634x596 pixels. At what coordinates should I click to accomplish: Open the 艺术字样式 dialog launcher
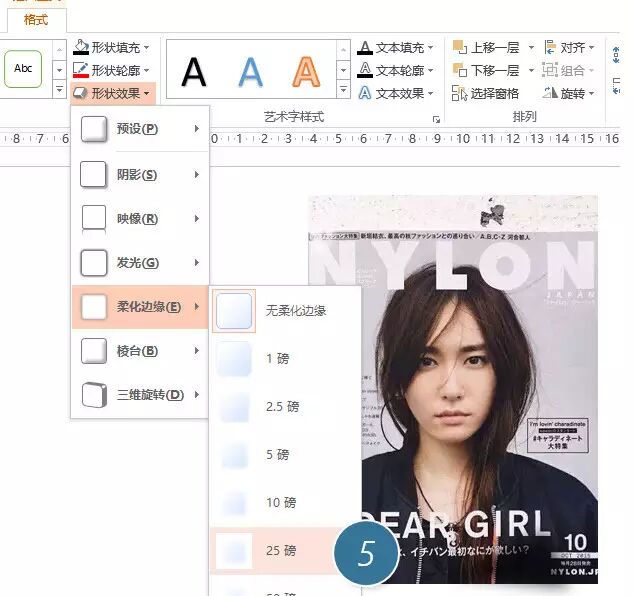point(436,119)
